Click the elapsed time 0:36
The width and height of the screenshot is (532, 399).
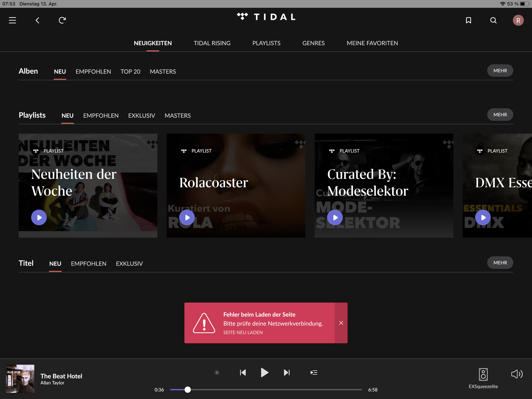click(159, 390)
